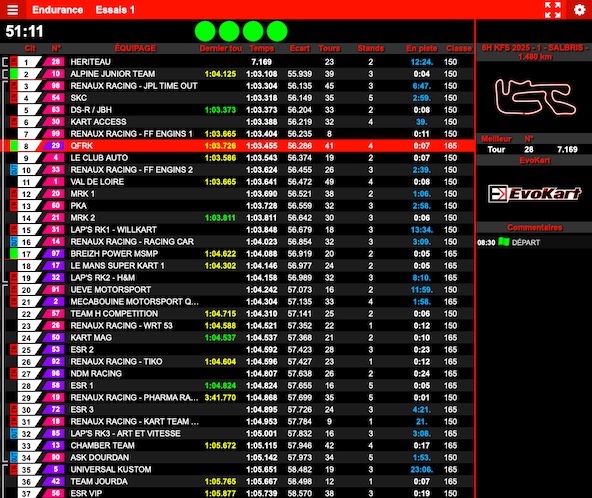592x498 pixels.
Task: Select UEVE MOTORSPORT team
Action: pyautogui.click(x=111, y=290)
